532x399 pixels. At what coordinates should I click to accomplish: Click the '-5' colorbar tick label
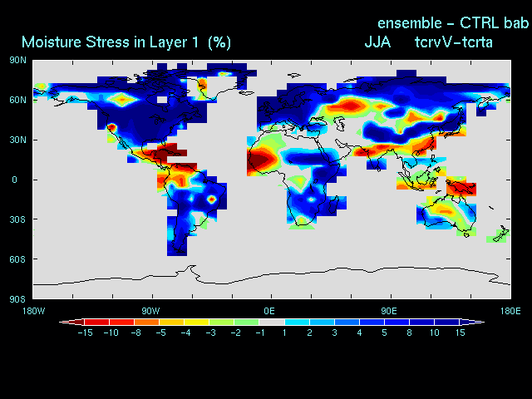[x=160, y=332]
